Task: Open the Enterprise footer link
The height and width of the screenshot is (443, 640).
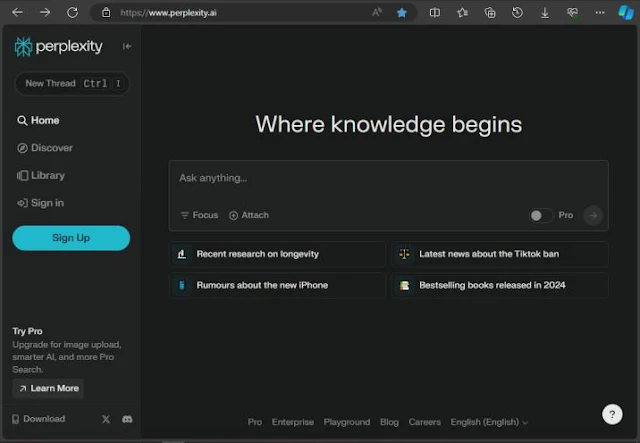Action: click(293, 422)
